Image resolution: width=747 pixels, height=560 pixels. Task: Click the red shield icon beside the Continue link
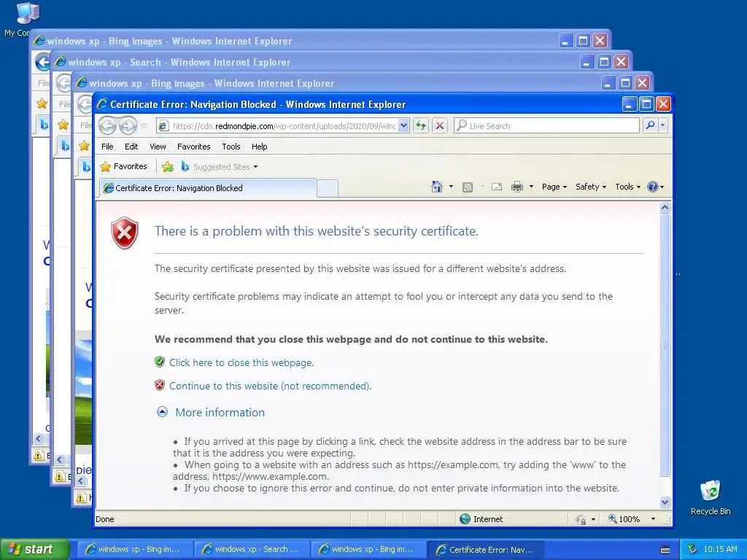[x=160, y=385]
